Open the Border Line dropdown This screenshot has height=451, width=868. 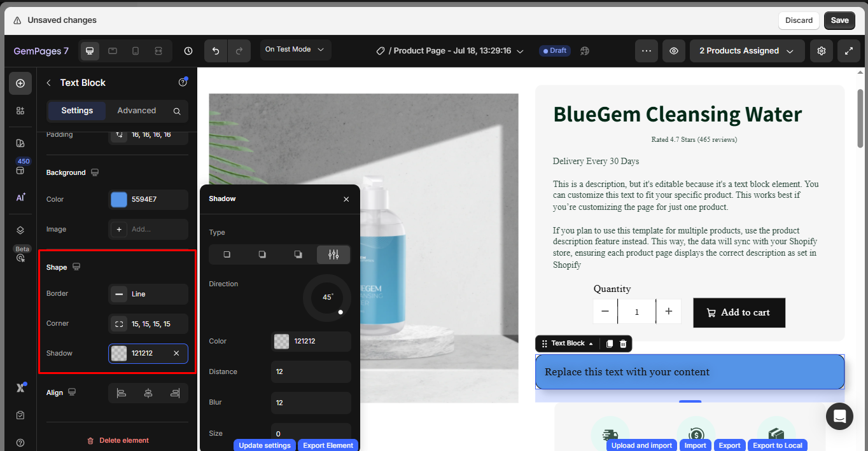coord(148,294)
